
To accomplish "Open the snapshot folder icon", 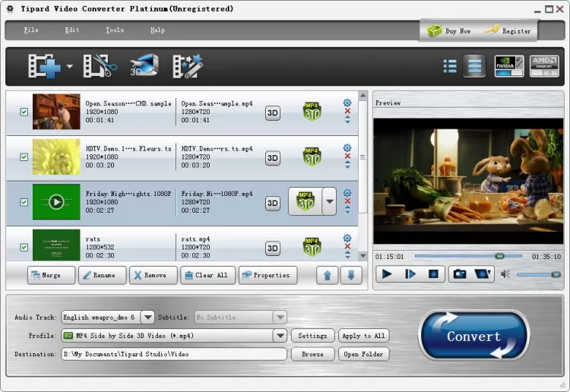I will 483,274.
